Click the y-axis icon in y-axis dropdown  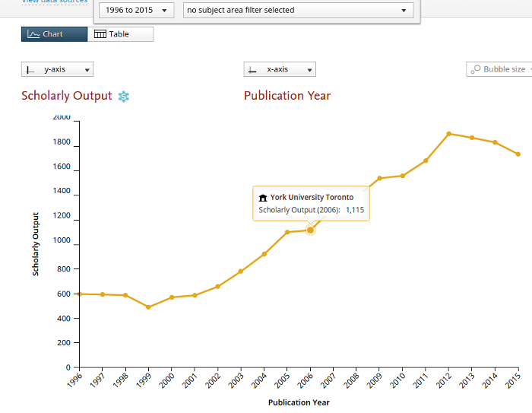tap(30, 70)
